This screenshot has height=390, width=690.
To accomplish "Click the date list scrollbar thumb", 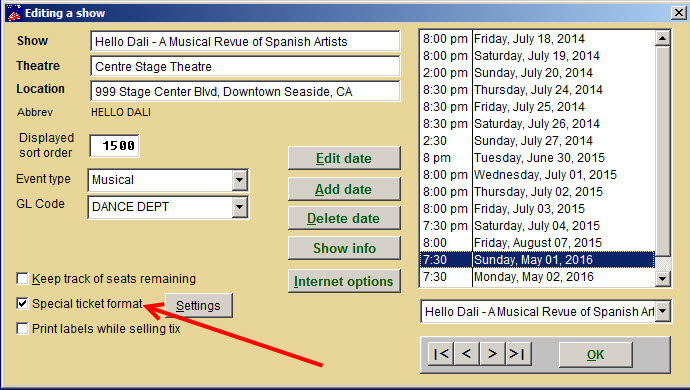I will [x=663, y=151].
